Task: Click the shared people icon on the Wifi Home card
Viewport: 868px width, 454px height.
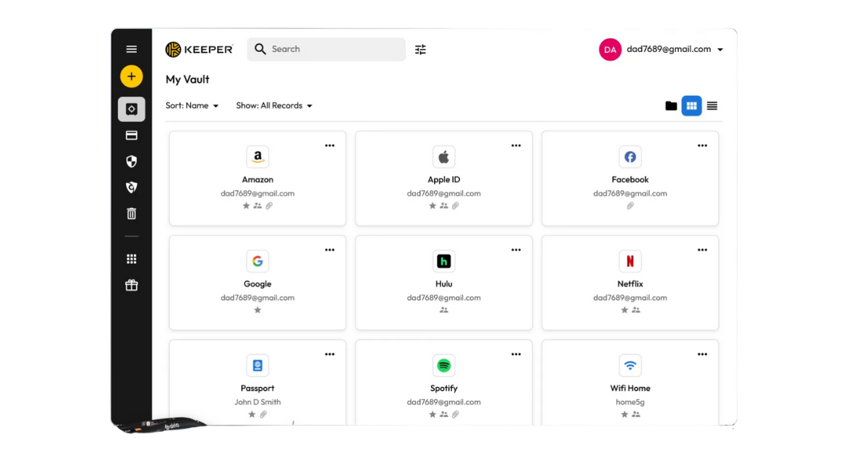Action: 636,414
